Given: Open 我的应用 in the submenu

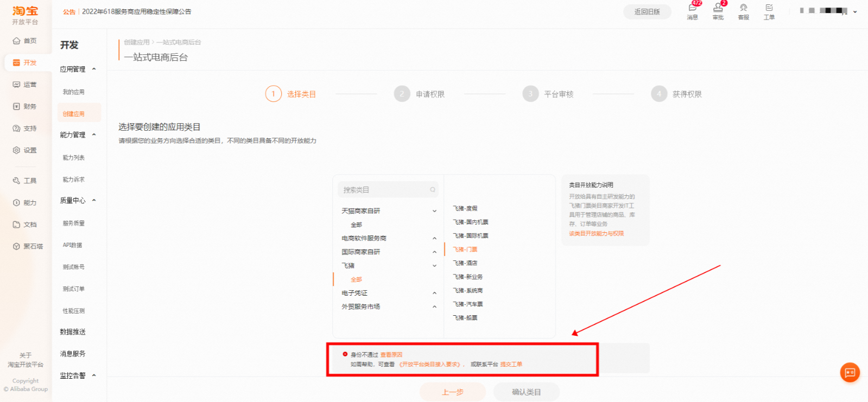Looking at the screenshot, I should [x=73, y=92].
